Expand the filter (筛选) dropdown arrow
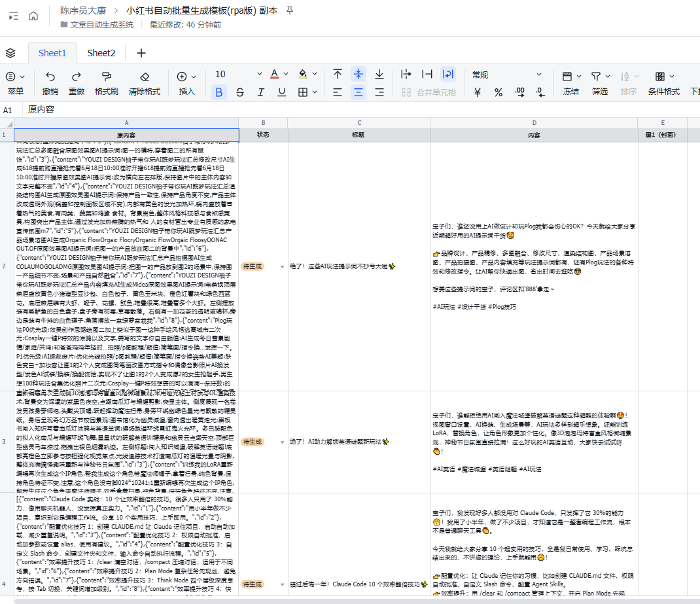The width and height of the screenshot is (700, 604). [608, 77]
